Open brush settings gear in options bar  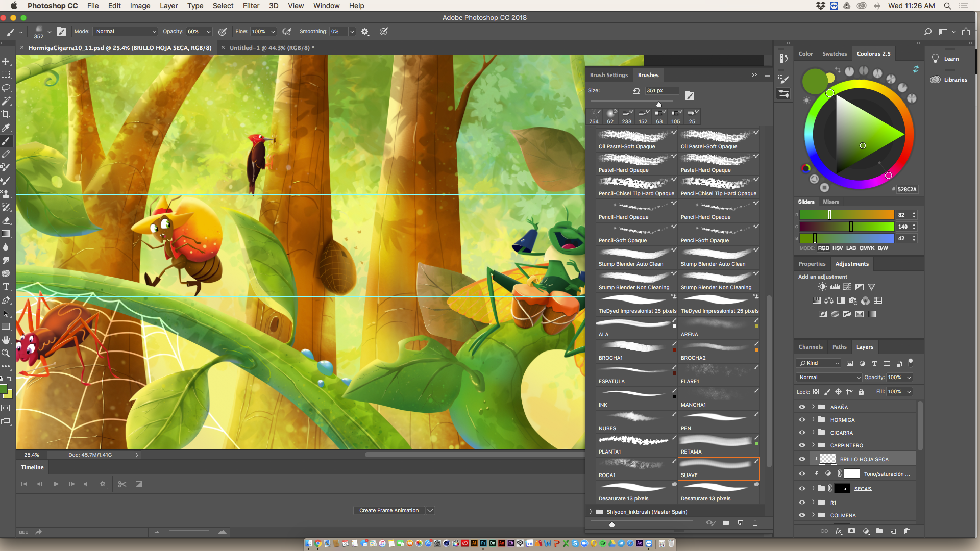click(365, 32)
